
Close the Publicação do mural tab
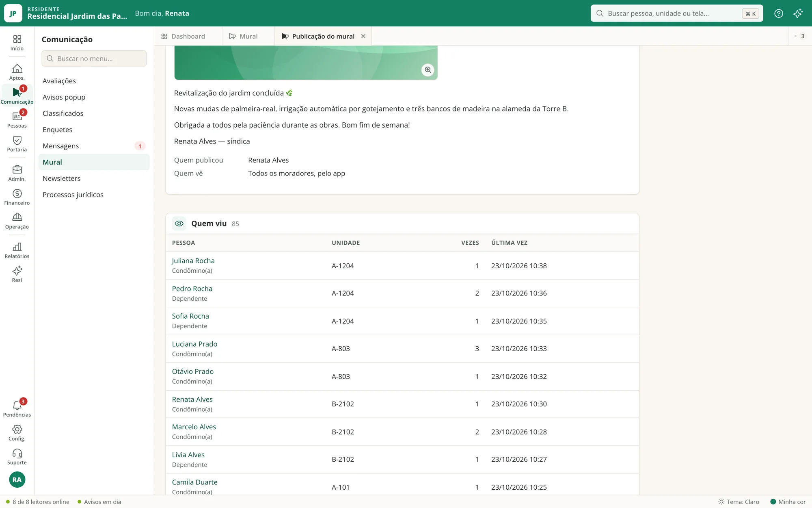pyautogui.click(x=363, y=36)
